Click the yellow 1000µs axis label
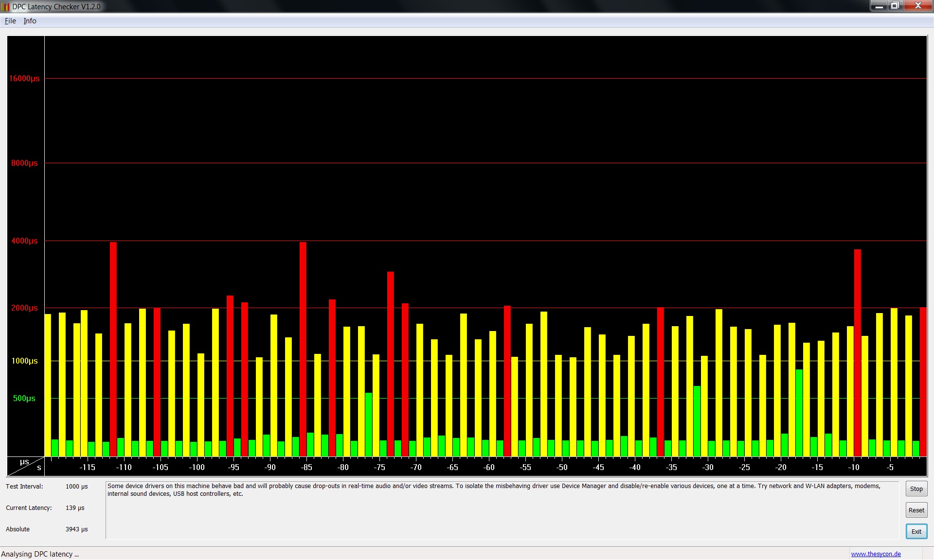Viewport: 934px width, 560px height. point(24,361)
